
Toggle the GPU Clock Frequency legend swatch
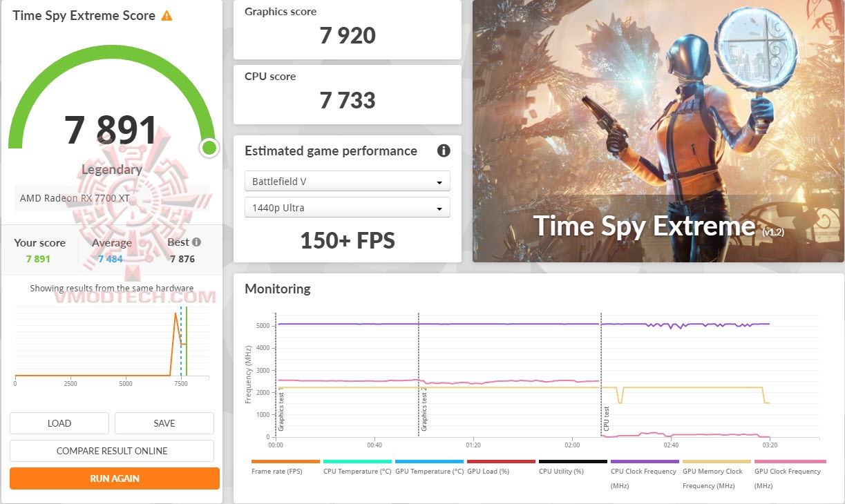tap(789, 461)
